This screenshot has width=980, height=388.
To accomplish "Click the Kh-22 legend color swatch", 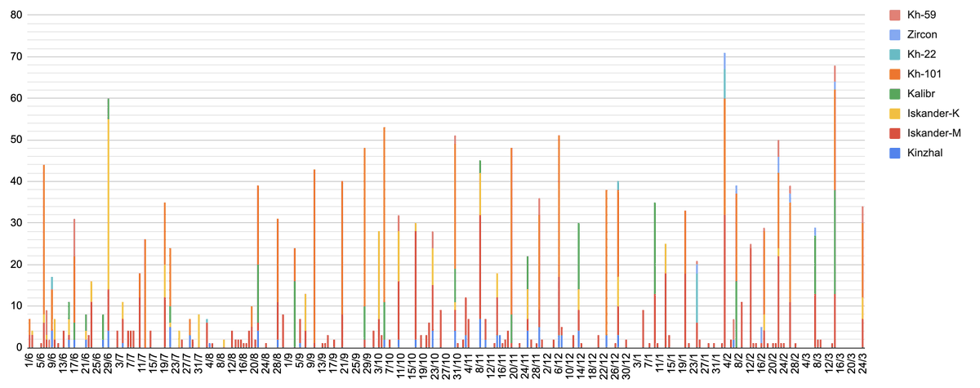I will pos(897,56).
